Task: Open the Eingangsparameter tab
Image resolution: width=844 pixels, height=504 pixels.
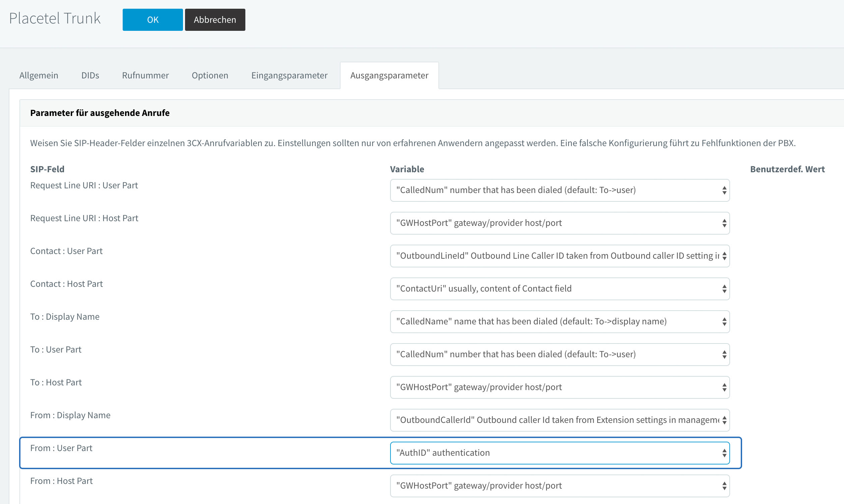Action: coord(289,75)
